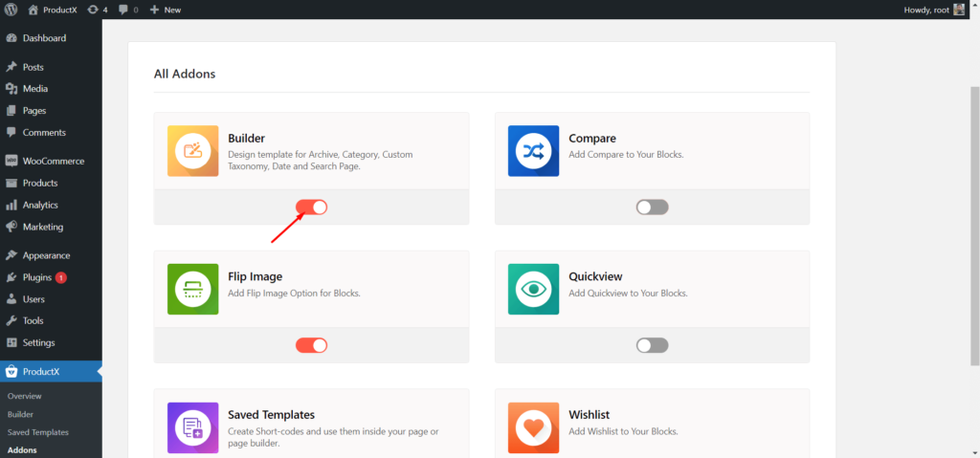Click the Analytics bar chart icon

11,205
